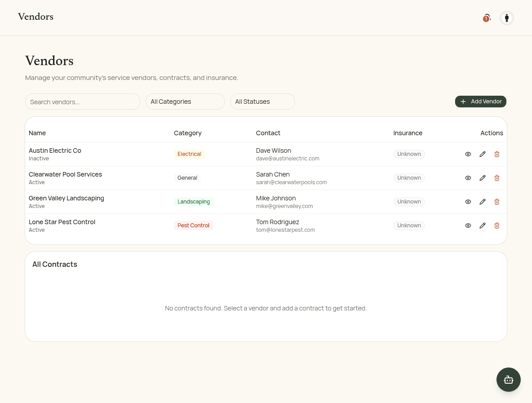Click the Landscaping category tag
Screen dimensions: 532x403
point(194,201)
